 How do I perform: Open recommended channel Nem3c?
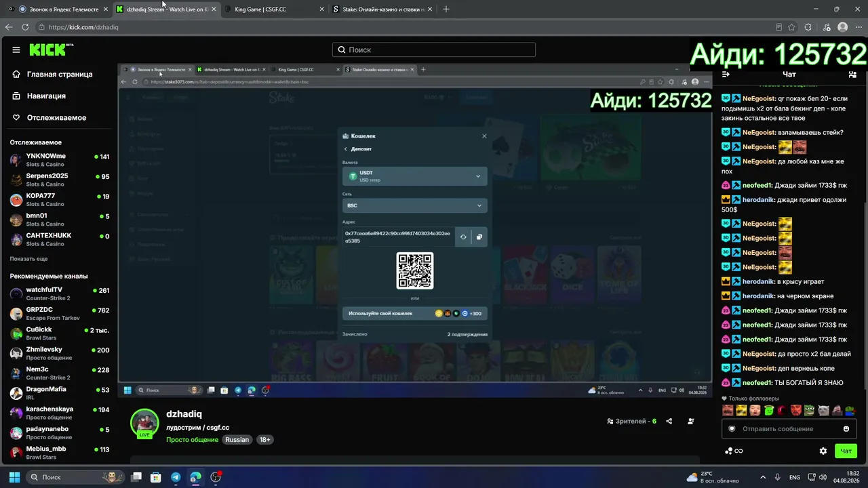pos(60,373)
